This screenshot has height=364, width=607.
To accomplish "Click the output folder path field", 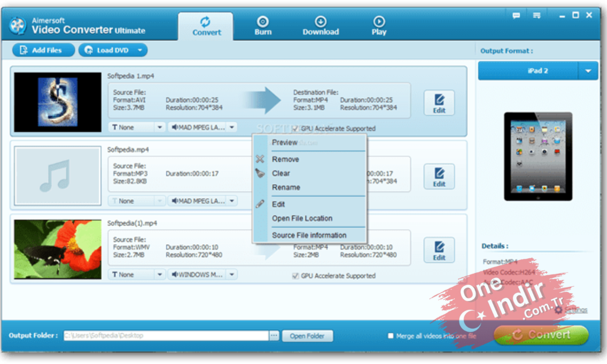I will [166, 336].
